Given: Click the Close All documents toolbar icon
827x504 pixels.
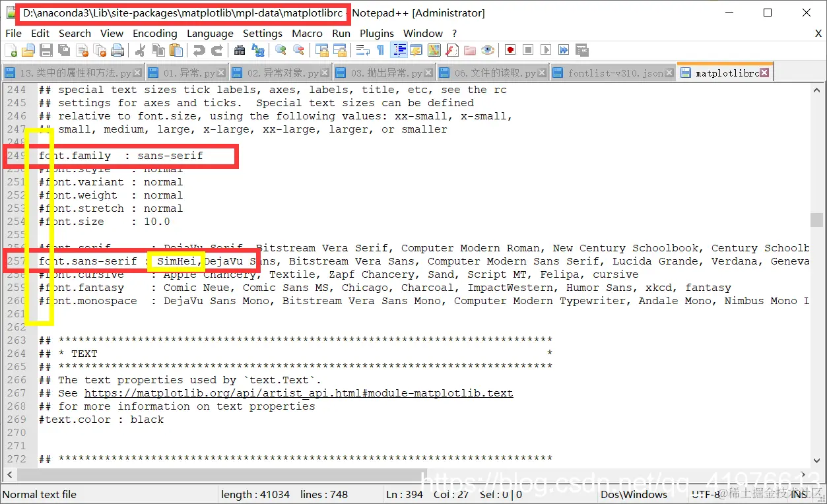Looking at the screenshot, I should click(x=100, y=50).
